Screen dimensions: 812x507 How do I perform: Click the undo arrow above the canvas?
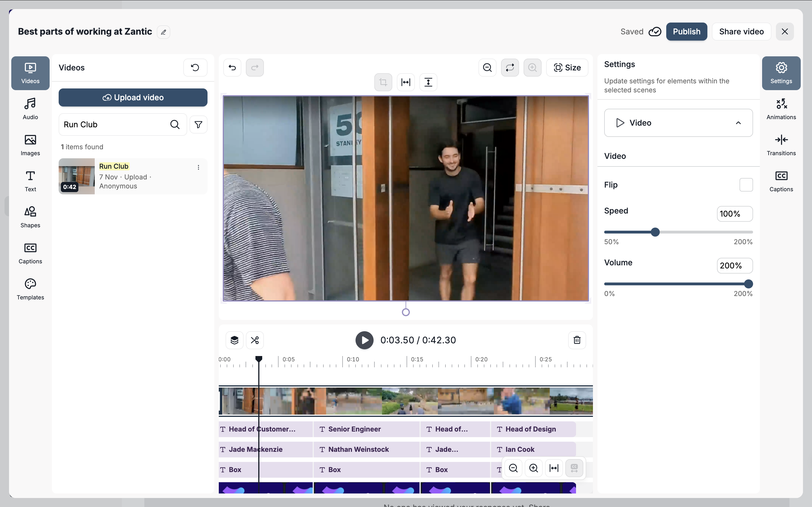232,68
